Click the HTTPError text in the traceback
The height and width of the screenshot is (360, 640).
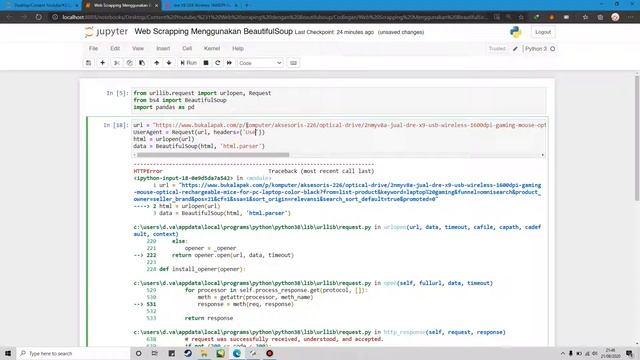point(148,171)
